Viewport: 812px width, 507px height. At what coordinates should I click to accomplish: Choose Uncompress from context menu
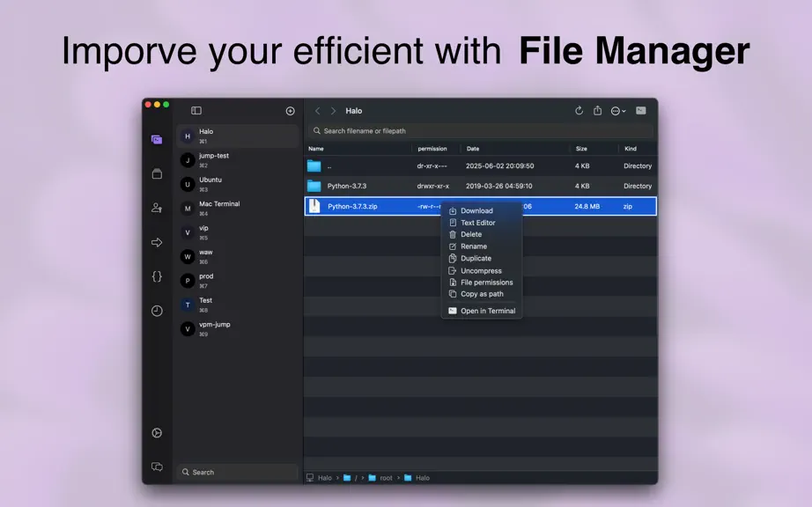tap(481, 270)
